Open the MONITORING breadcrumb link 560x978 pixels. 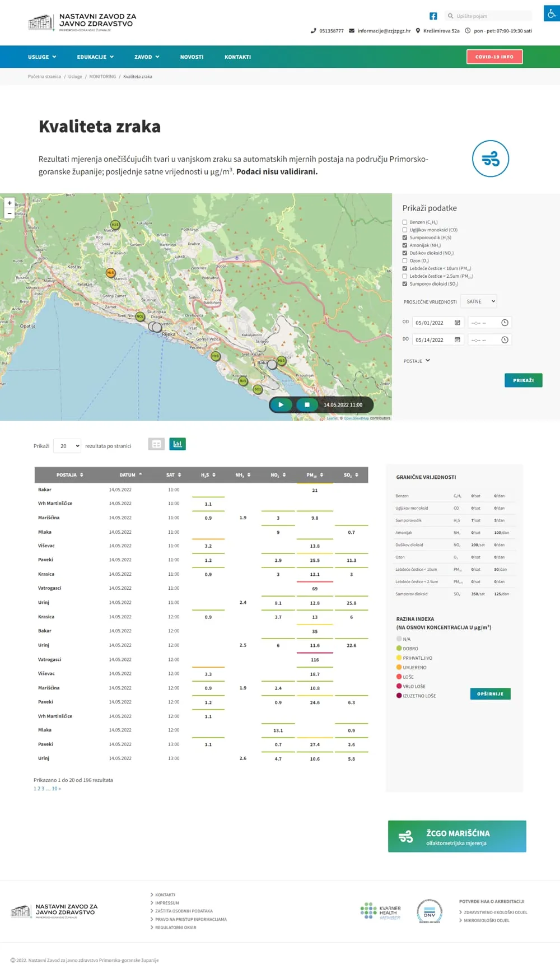[x=102, y=77]
